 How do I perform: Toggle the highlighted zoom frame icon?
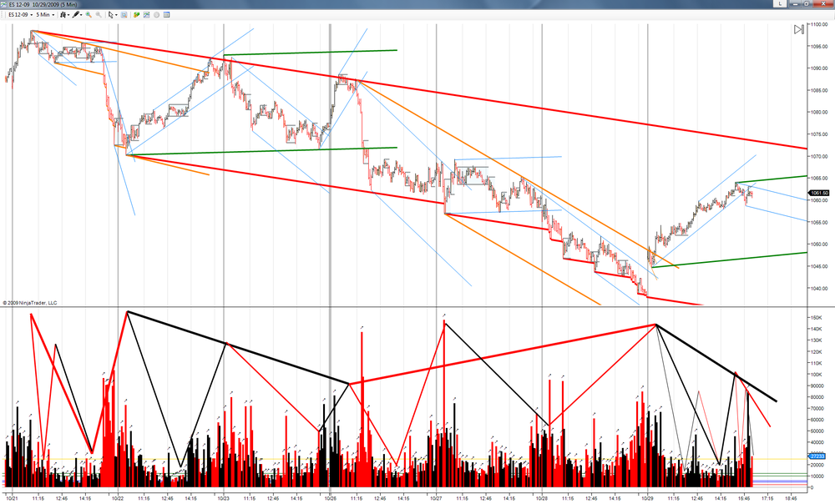click(124, 15)
